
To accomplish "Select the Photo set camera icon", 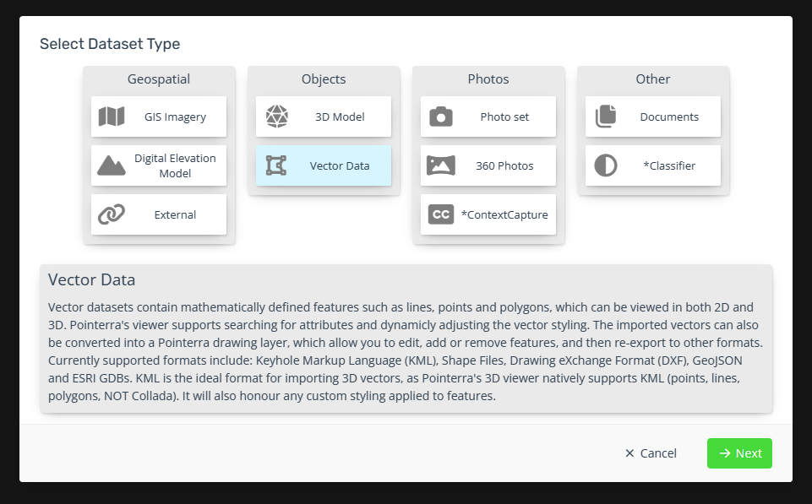I will [x=441, y=117].
